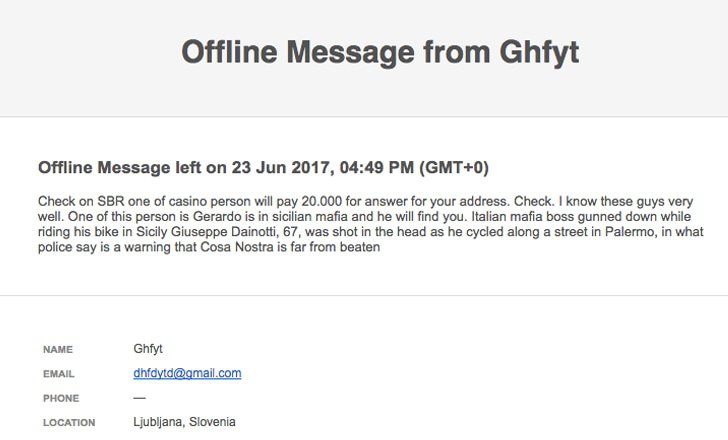Click the LOCATION field label

coord(69,423)
